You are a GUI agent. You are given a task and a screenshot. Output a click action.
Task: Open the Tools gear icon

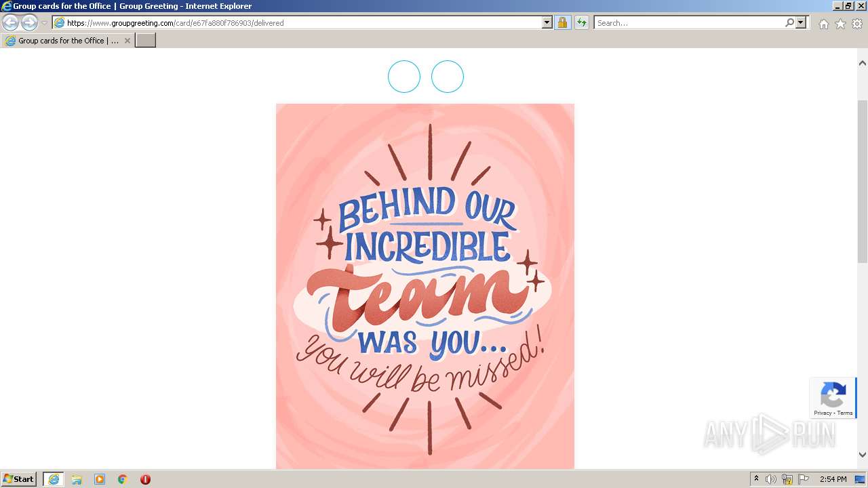pyautogui.click(x=857, y=24)
